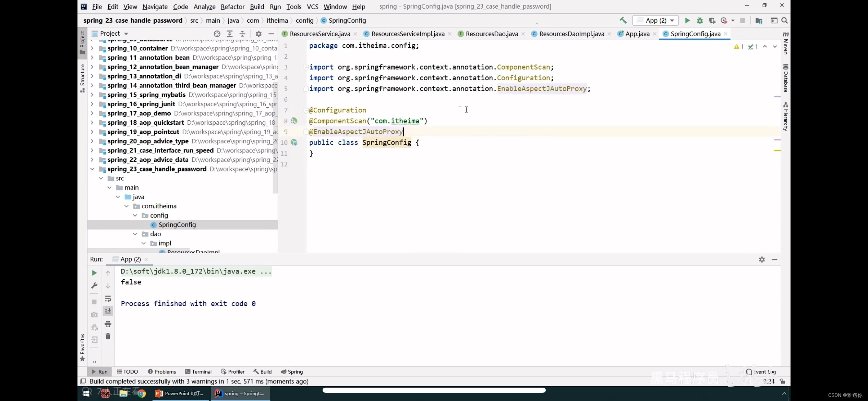Viewport: 868px width, 401px height.
Task: Click the itheima breadcrumb segment
Action: coord(277,21)
